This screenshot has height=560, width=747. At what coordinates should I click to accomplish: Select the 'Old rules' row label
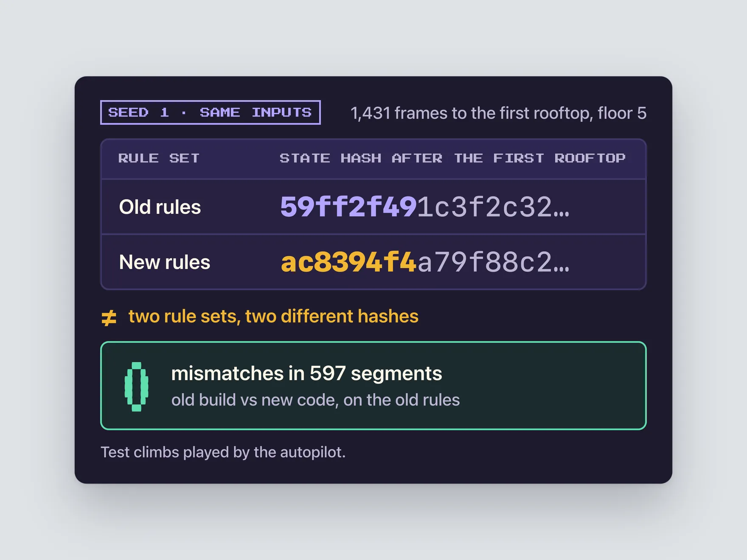(160, 207)
